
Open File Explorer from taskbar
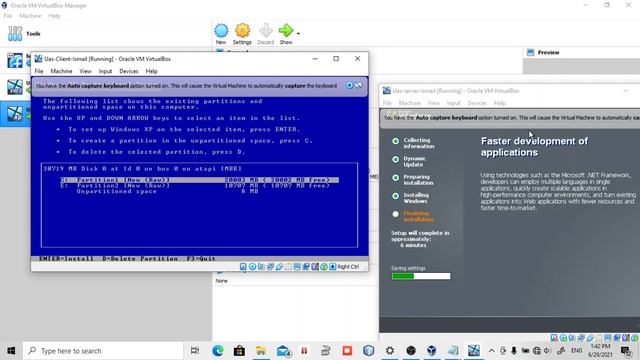[261, 351]
